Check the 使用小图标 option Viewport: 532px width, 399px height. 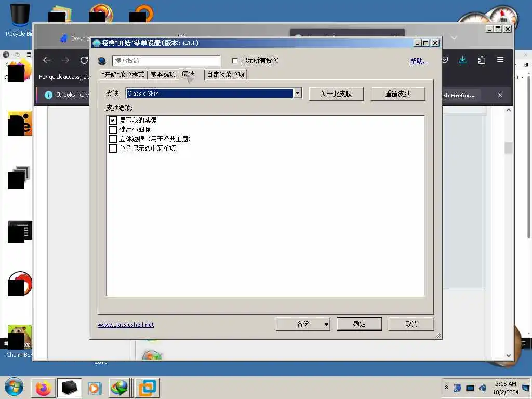click(113, 129)
